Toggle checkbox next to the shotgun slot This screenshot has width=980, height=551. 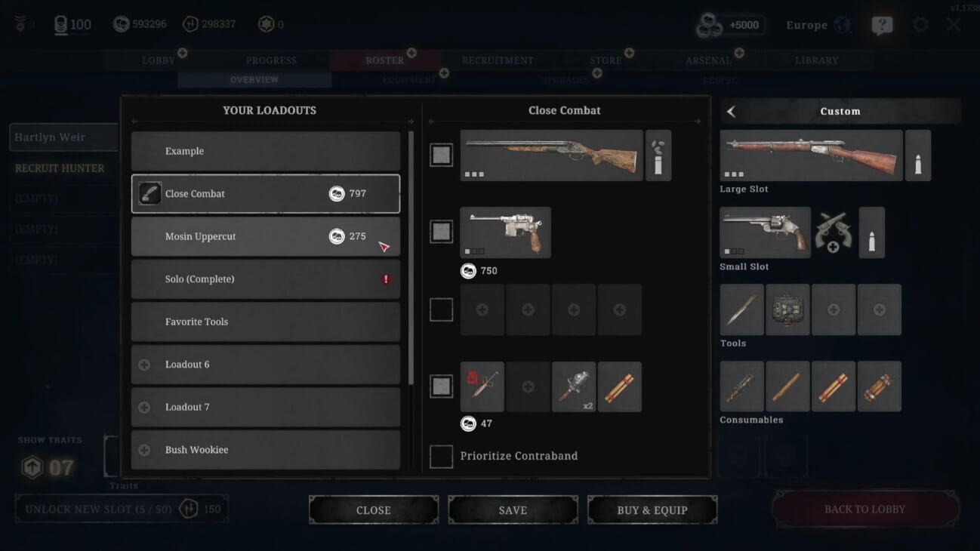(441, 155)
